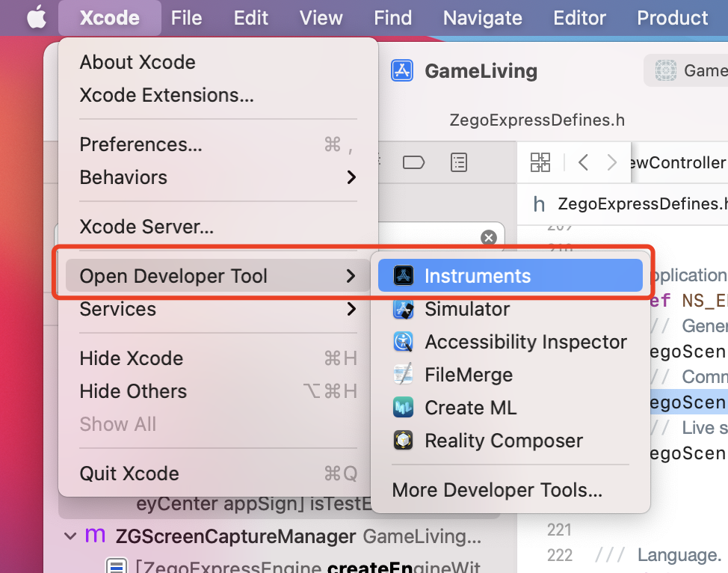Collapse the ZGScreenCaptureManager item

point(70,536)
